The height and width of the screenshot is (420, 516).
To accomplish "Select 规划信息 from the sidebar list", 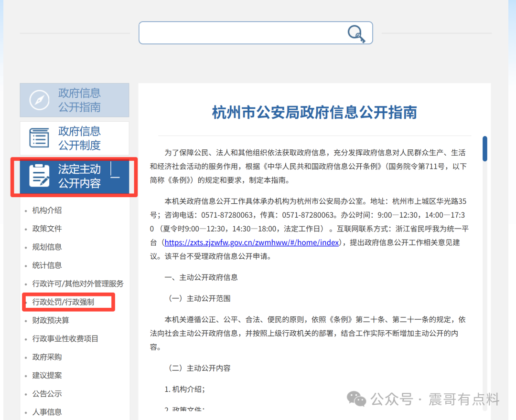I will pyautogui.click(x=46, y=247).
